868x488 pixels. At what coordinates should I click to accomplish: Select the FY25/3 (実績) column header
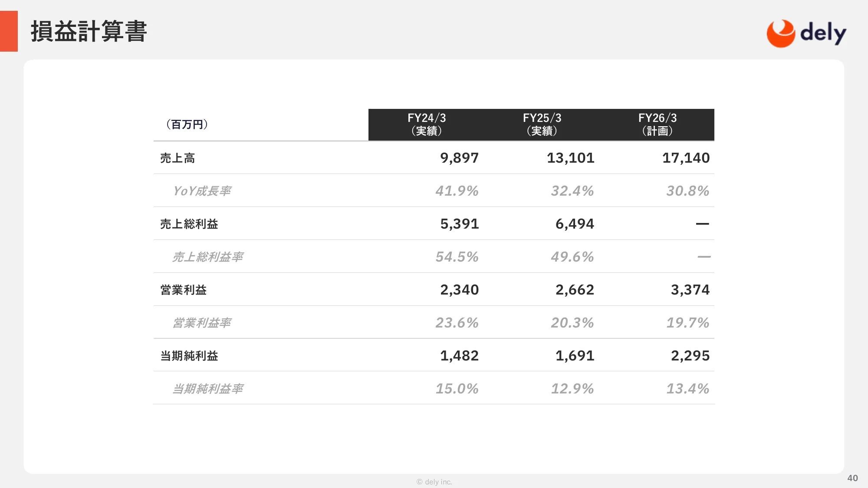point(542,124)
